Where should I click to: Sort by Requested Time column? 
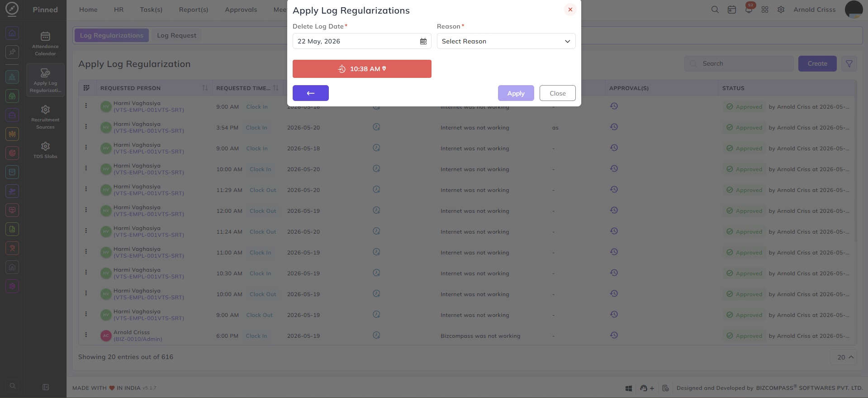coord(276,88)
